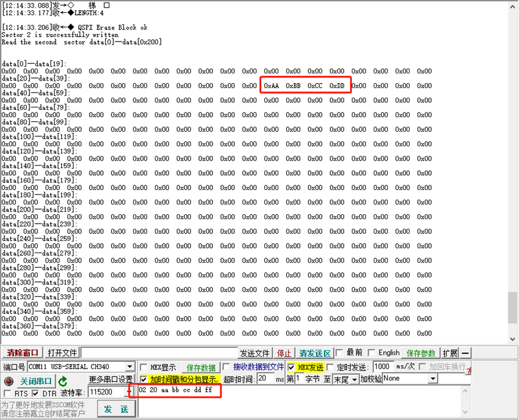Viewport: 519px width, 420px height.
Task: Enable the 定时发送 timed send checkbox
Action: 330,367
